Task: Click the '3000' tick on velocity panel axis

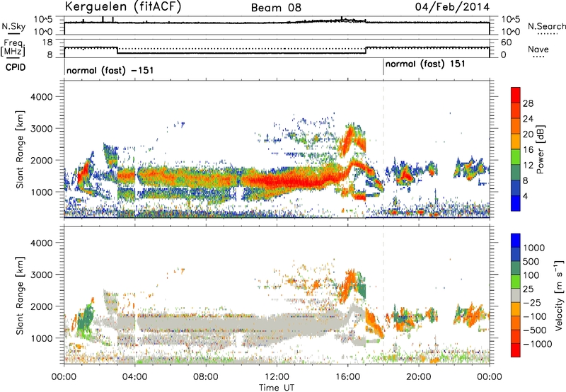Action: (41, 275)
